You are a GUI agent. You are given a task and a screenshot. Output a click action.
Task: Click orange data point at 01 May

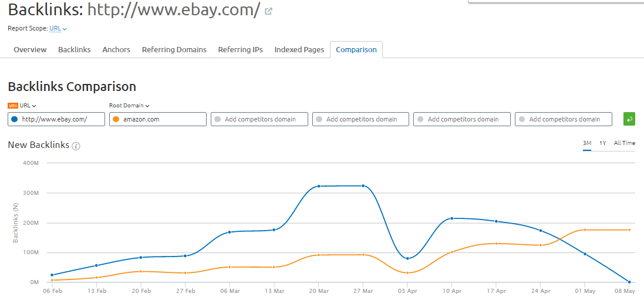(585, 230)
